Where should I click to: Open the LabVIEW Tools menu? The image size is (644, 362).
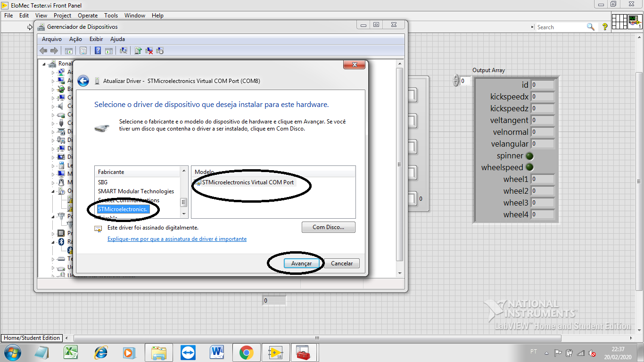click(x=111, y=16)
